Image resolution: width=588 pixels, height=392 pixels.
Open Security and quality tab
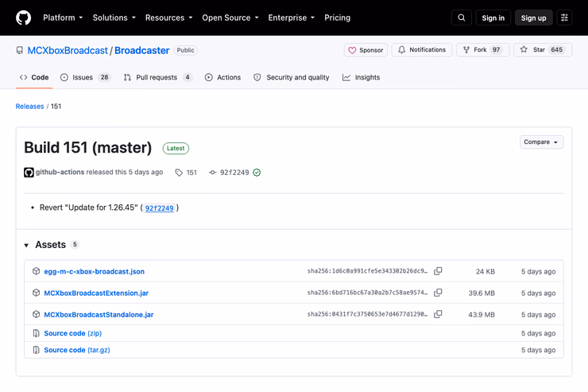pyautogui.click(x=292, y=77)
